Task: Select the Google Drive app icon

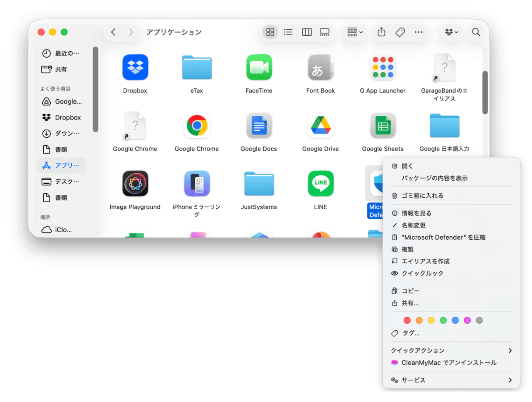Action: (321, 126)
